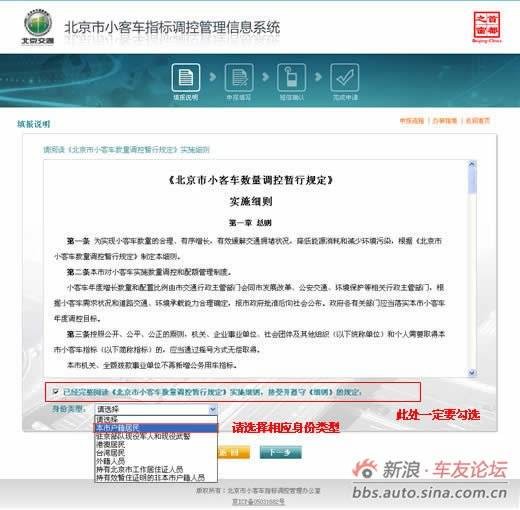Viewport: 520px width, 510px height.
Task: Click the teal 下一步 button
Action: point(280,452)
